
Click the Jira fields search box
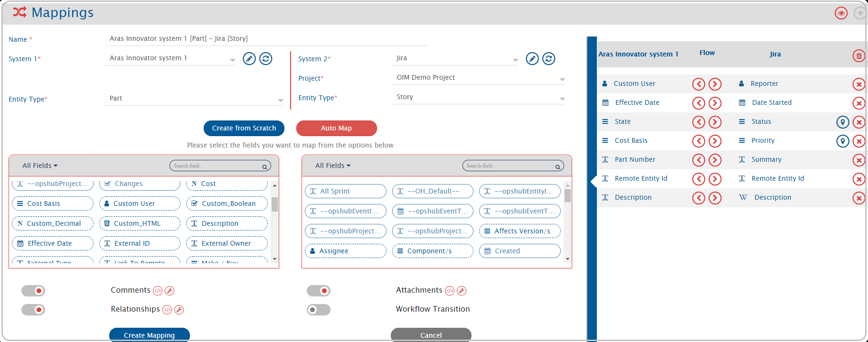click(510, 166)
